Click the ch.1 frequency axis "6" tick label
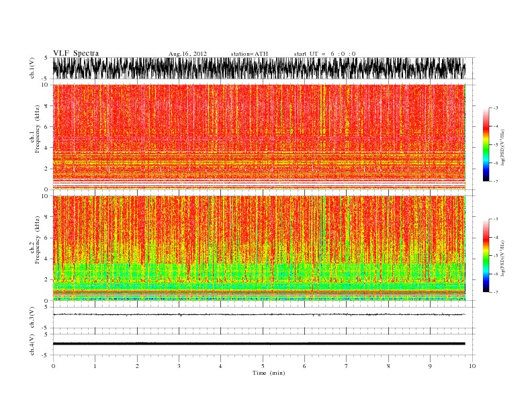 pyautogui.click(x=46, y=127)
